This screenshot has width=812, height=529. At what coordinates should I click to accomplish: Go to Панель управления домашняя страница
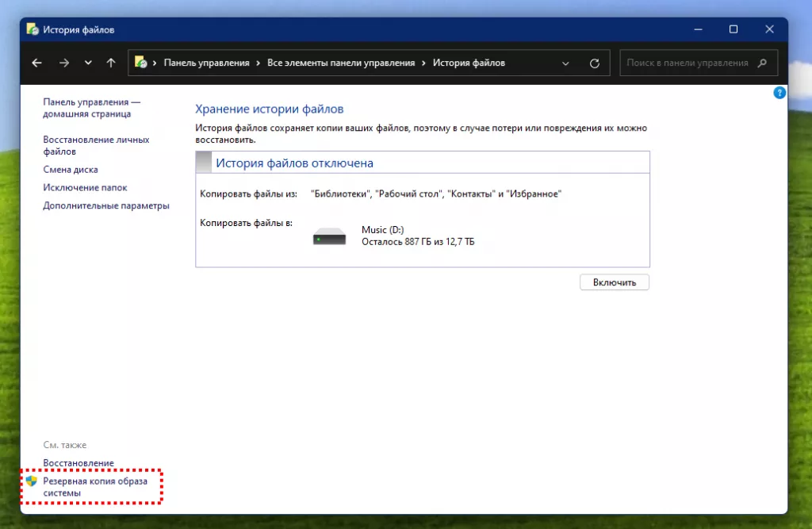click(x=91, y=108)
